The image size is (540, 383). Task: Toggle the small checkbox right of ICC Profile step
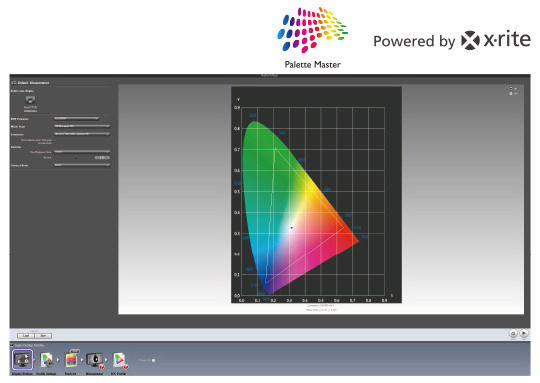(x=153, y=360)
